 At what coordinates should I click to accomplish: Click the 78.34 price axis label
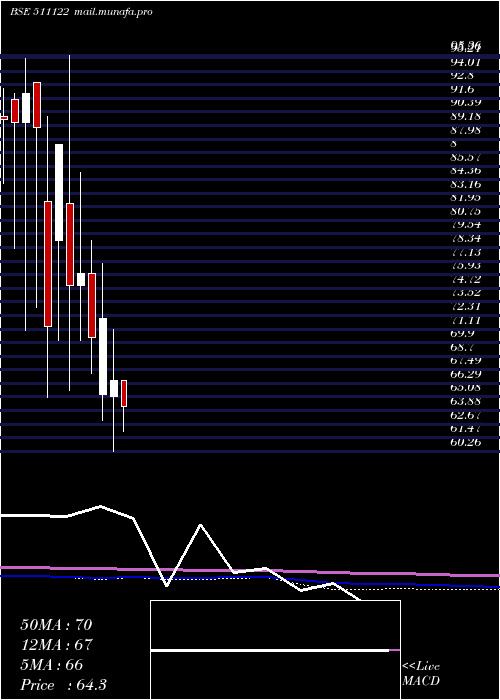466,239
